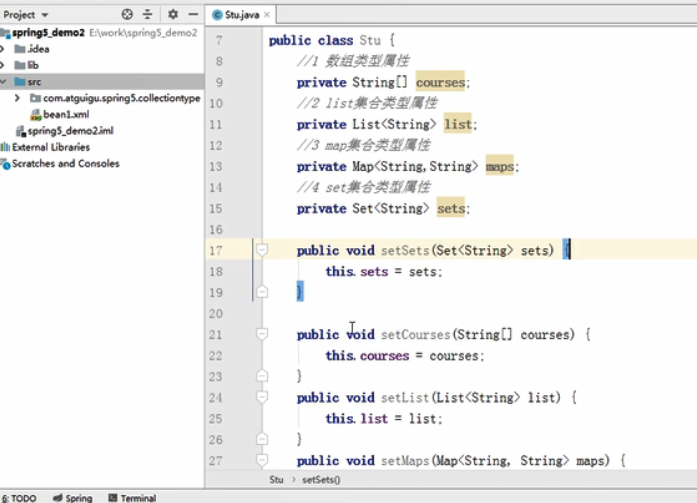Click the setSets method name
The image size is (697, 503).
(405, 251)
